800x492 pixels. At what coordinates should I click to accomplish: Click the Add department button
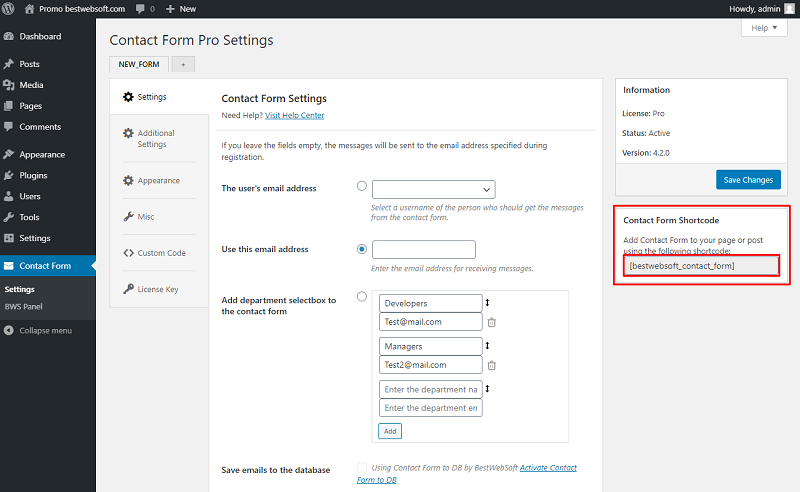point(390,431)
